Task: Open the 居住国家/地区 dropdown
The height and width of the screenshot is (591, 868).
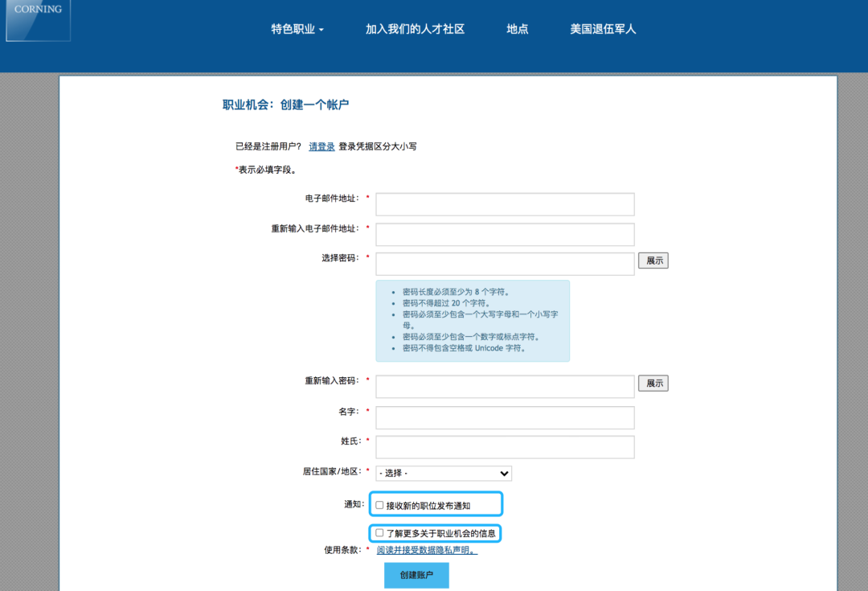Action: [x=444, y=473]
